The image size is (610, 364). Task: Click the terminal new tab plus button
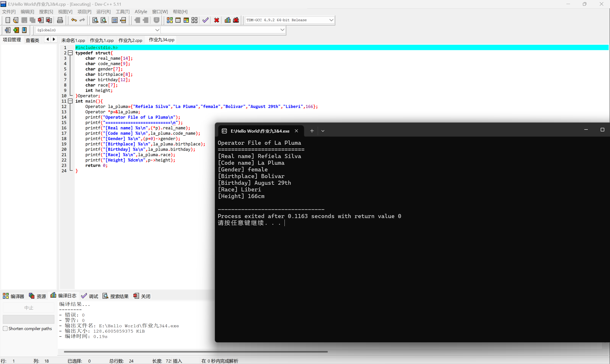(312, 131)
